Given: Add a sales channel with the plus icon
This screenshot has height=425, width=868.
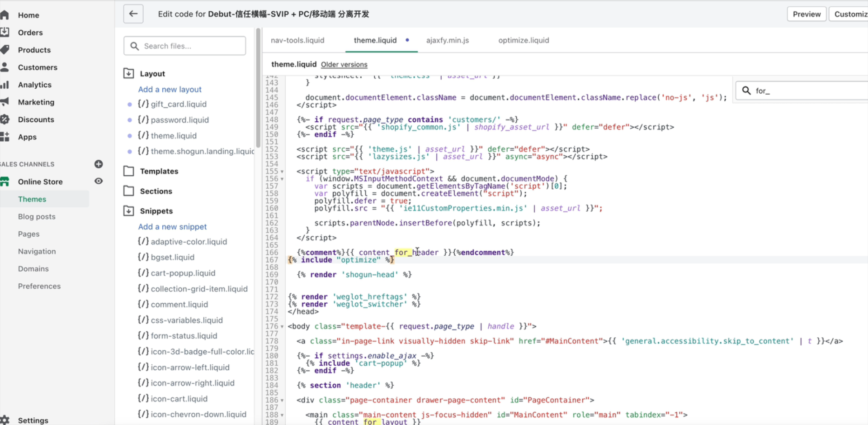Looking at the screenshot, I should point(99,164).
